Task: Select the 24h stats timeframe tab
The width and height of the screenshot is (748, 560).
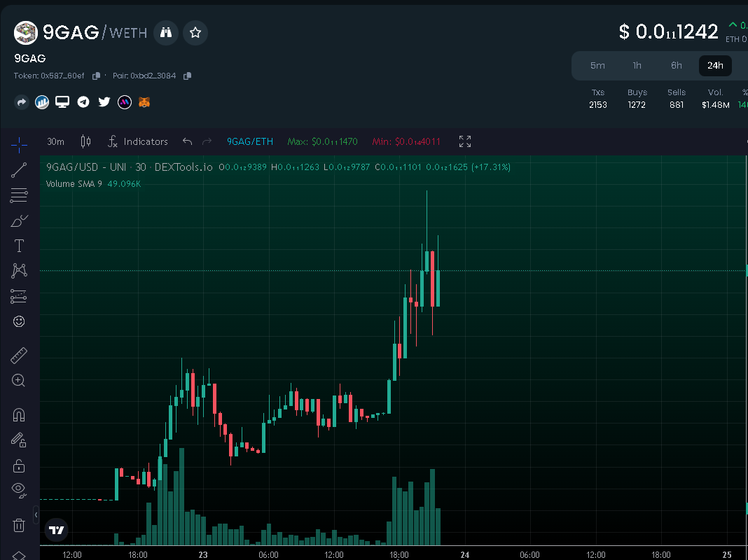Action: tap(716, 66)
